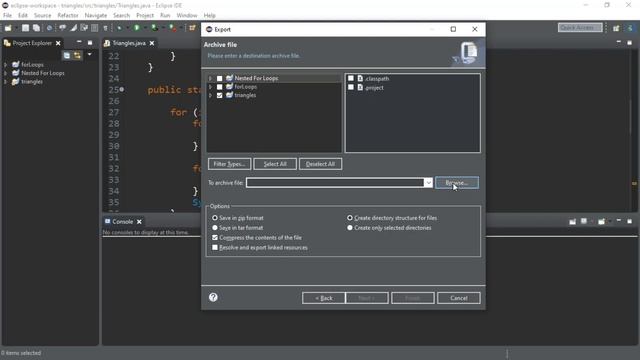Click the Quick Access search field
Screen dimensions: 640x360
tap(580, 27)
